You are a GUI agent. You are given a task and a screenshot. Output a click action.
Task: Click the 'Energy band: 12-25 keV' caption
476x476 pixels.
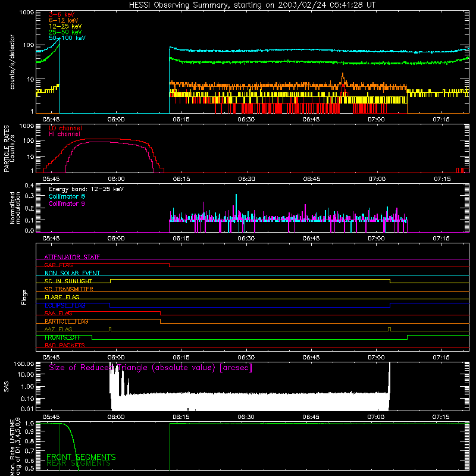[x=86, y=189]
